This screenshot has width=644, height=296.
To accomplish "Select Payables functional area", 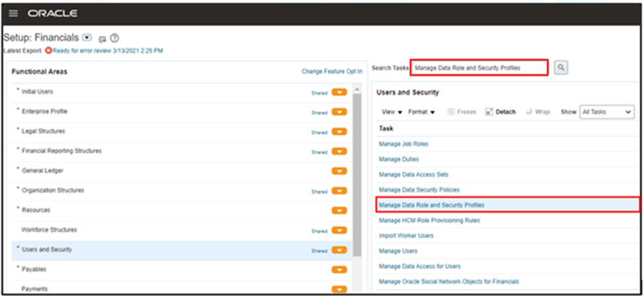I will point(34,270).
